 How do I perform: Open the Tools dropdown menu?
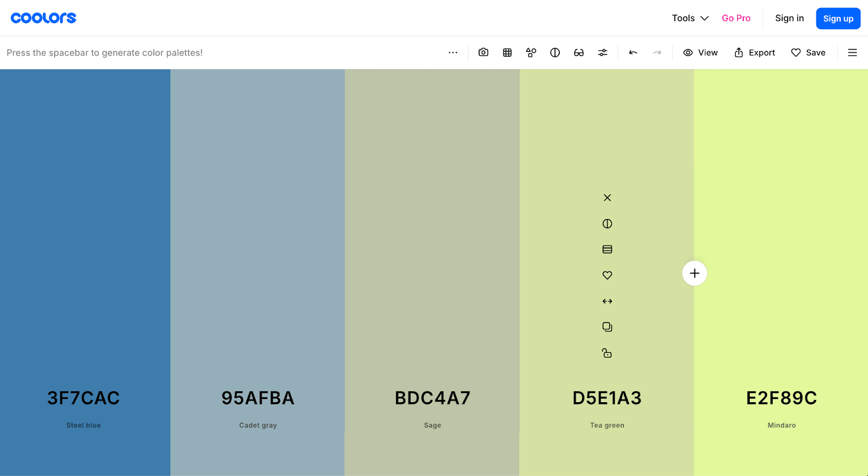pyautogui.click(x=690, y=18)
